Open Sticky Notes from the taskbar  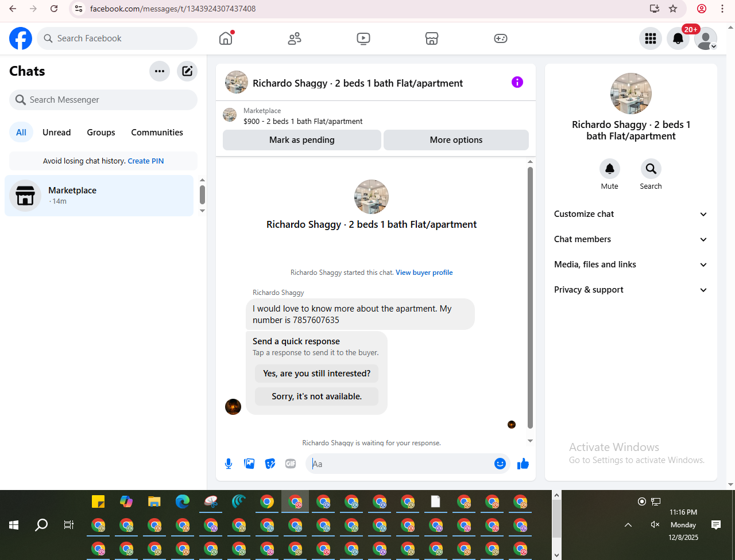(98, 501)
